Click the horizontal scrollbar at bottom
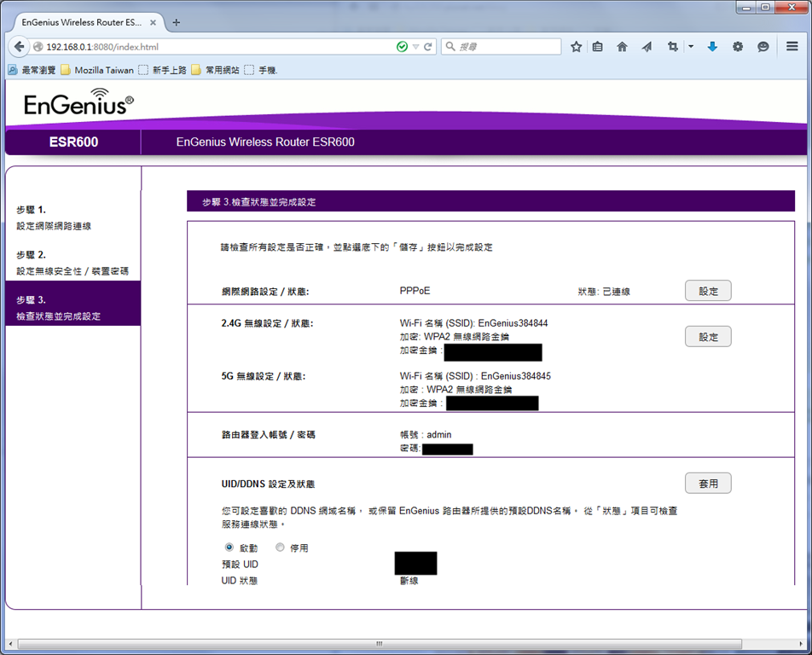Viewport: 812px width, 655px height. pyautogui.click(x=380, y=644)
